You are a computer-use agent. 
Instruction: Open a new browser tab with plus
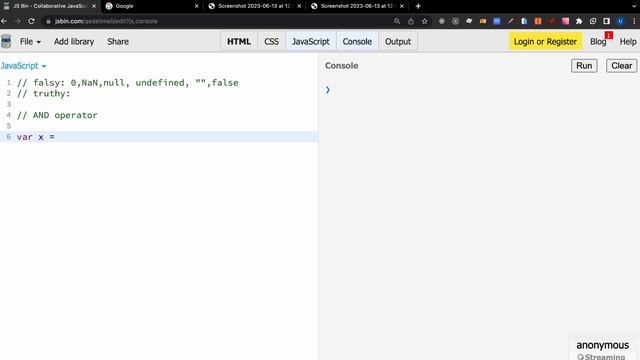point(418,6)
